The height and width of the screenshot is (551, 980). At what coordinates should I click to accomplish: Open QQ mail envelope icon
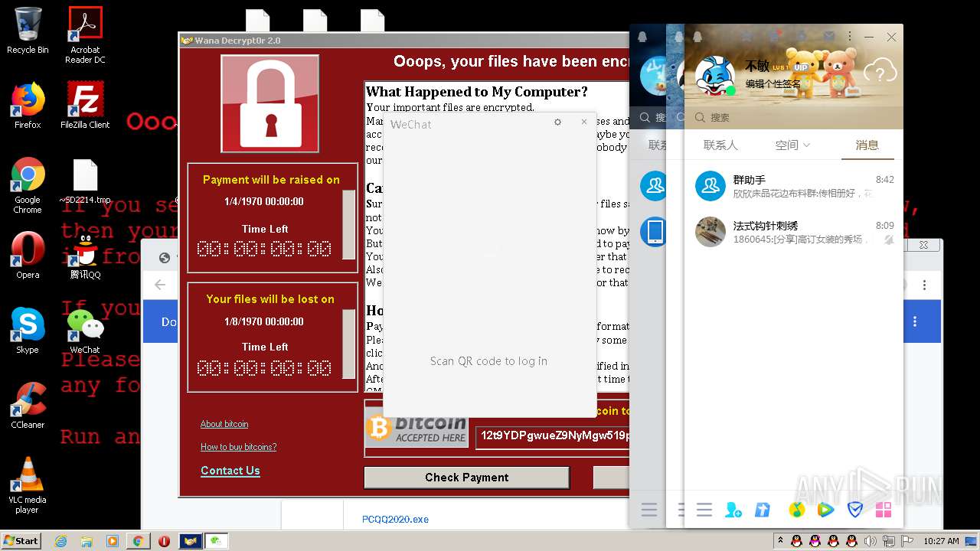(x=828, y=37)
